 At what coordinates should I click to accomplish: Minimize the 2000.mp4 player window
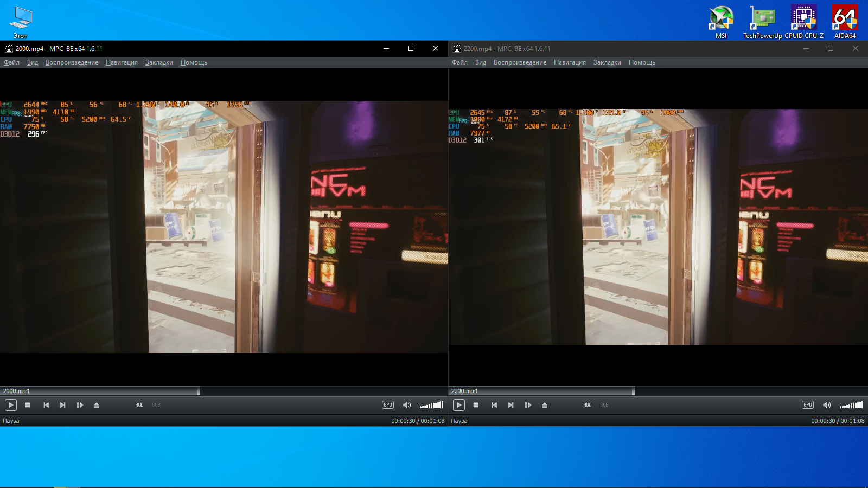(x=386, y=48)
